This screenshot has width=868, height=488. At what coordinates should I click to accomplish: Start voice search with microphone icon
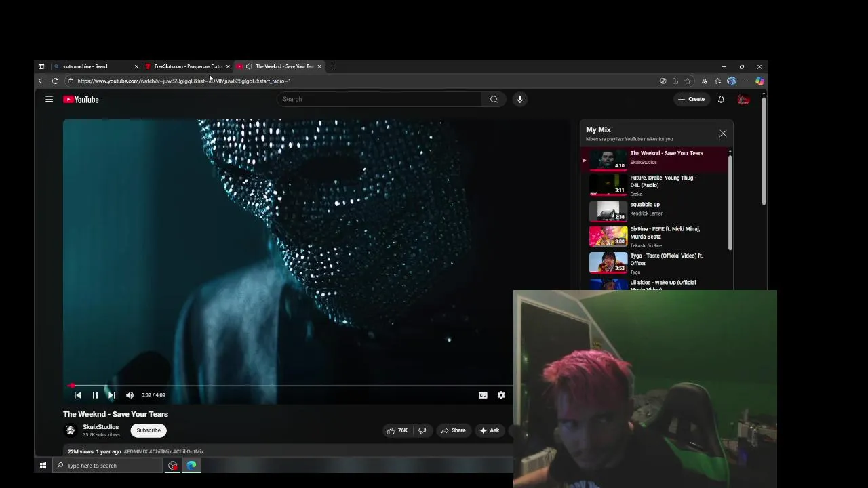click(520, 99)
